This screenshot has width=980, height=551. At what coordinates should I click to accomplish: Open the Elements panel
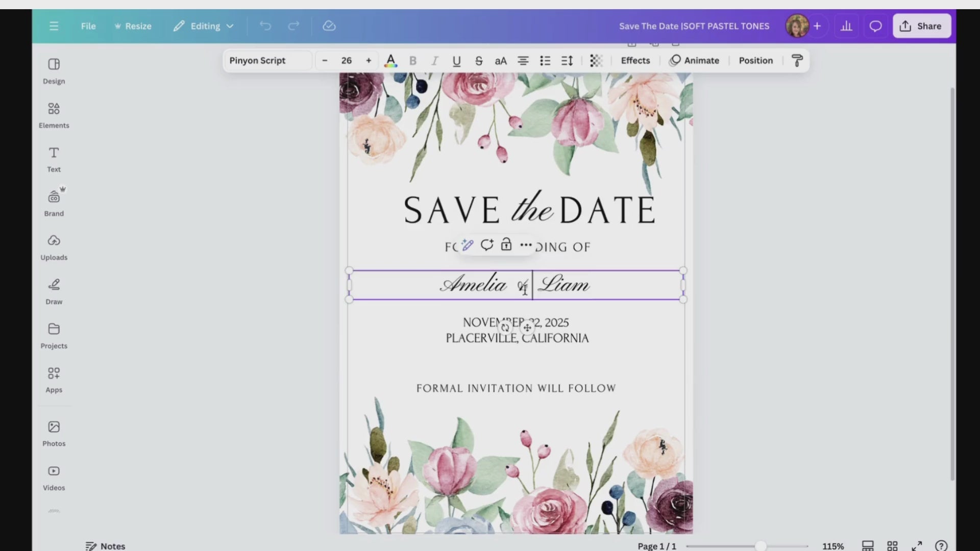54,115
